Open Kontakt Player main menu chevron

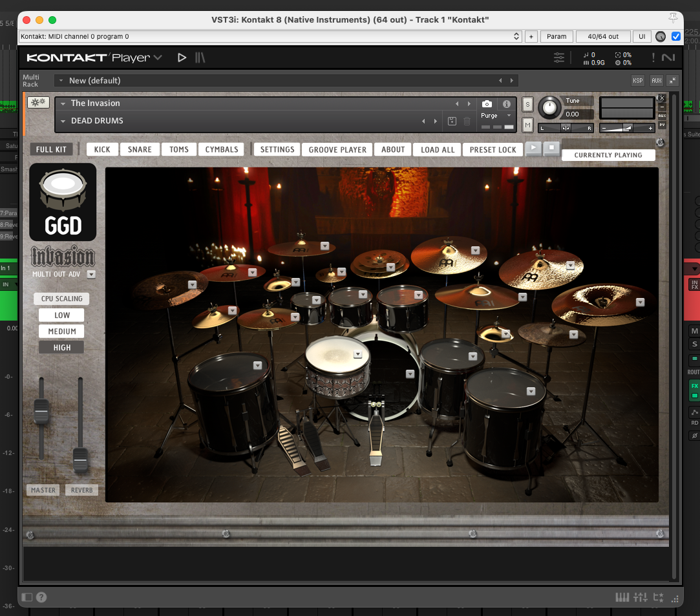[x=158, y=58]
